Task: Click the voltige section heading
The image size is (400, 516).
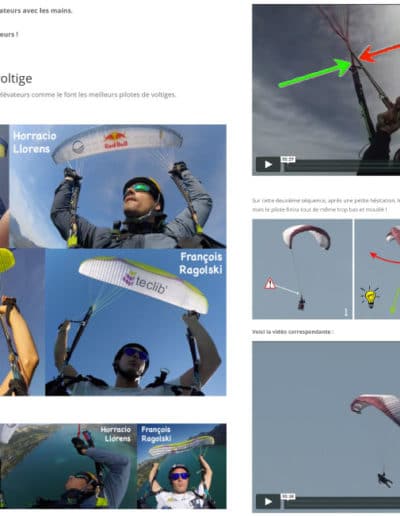Action: point(16,79)
